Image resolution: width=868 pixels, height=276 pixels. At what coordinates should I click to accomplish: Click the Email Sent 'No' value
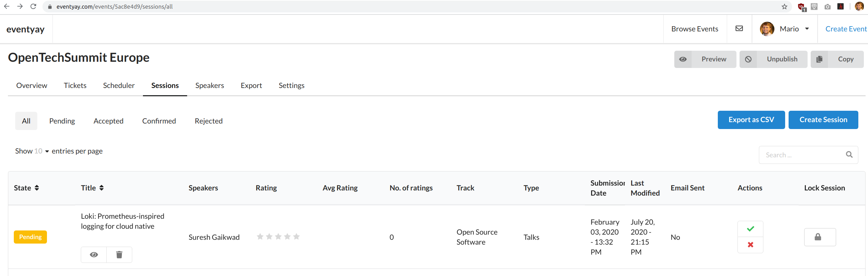675,237
